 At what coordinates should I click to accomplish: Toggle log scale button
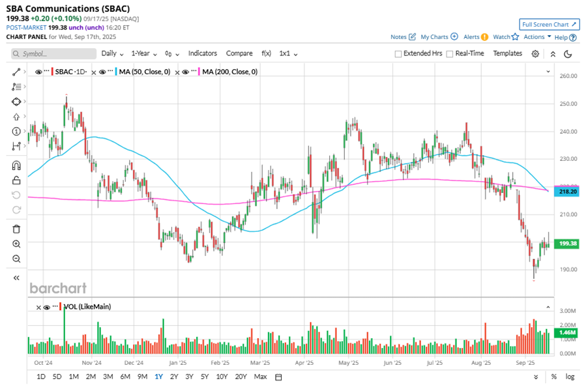pos(570,377)
